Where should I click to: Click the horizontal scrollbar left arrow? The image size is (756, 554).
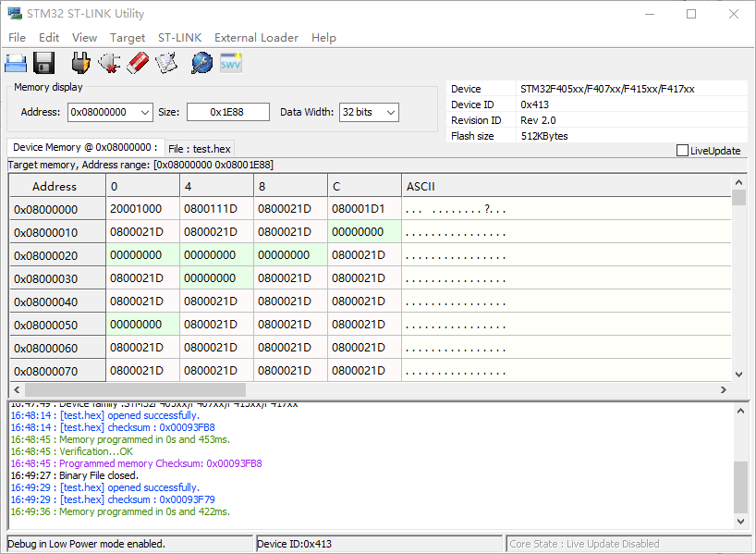click(x=17, y=389)
